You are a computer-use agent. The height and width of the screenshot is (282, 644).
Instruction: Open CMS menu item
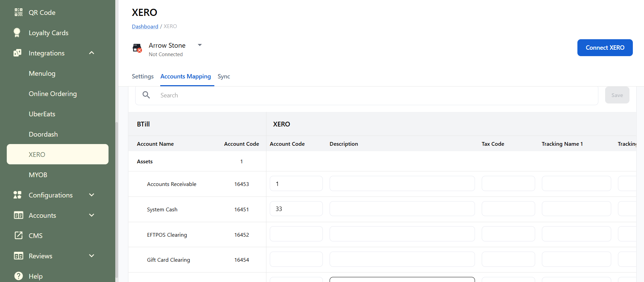click(35, 236)
